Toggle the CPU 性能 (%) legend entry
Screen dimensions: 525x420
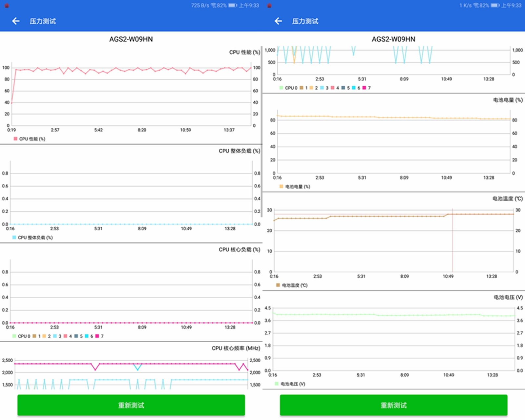click(x=30, y=139)
